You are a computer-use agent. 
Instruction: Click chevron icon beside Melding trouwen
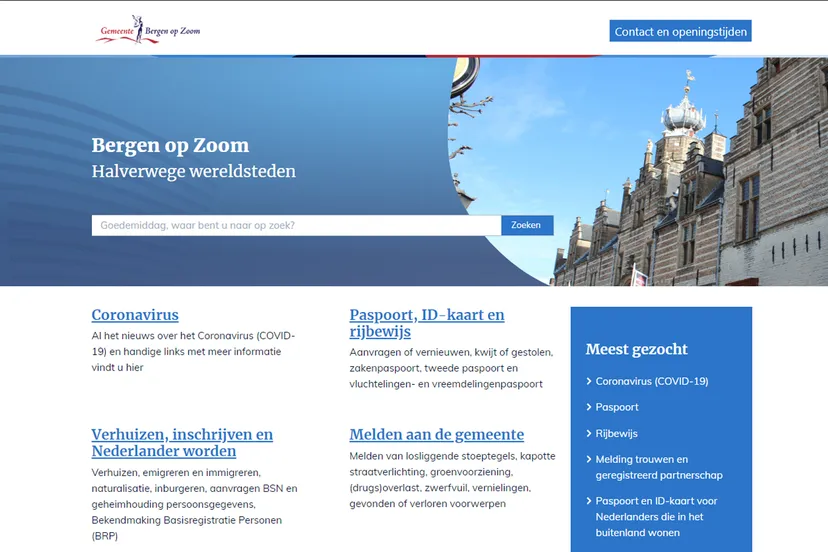pyautogui.click(x=589, y=459)
